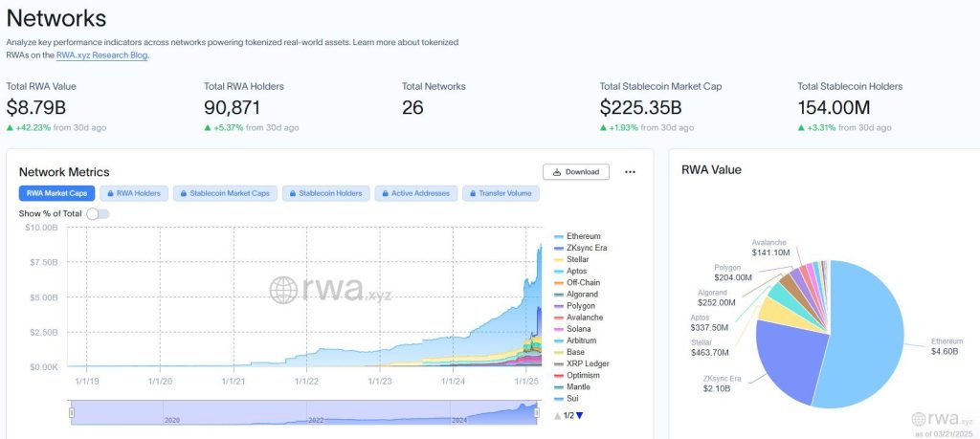Toggle Aptos series in chart legend
The width and height of the screenshot is (980, 439).
click(x=570, y=271)
